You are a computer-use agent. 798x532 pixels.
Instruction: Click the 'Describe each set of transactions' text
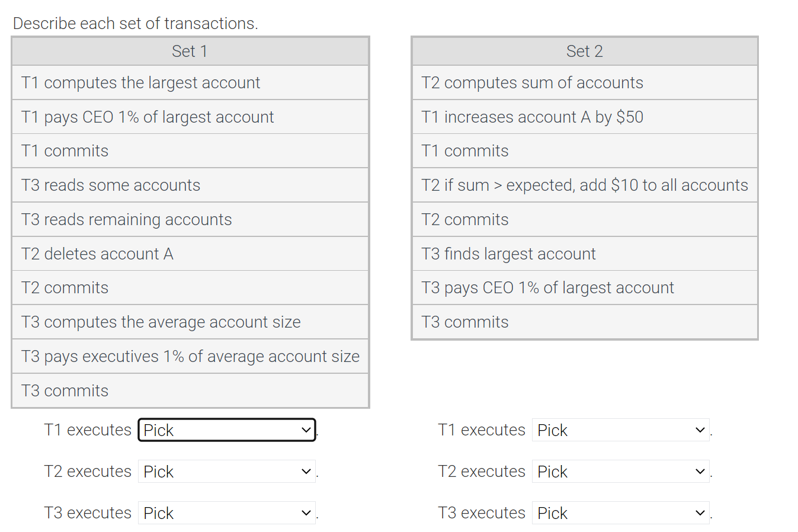136,23
